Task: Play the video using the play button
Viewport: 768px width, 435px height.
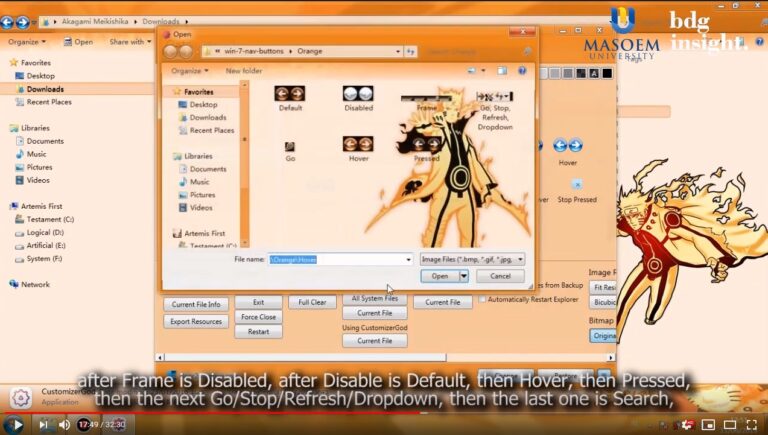Action: tap(17, 424)
